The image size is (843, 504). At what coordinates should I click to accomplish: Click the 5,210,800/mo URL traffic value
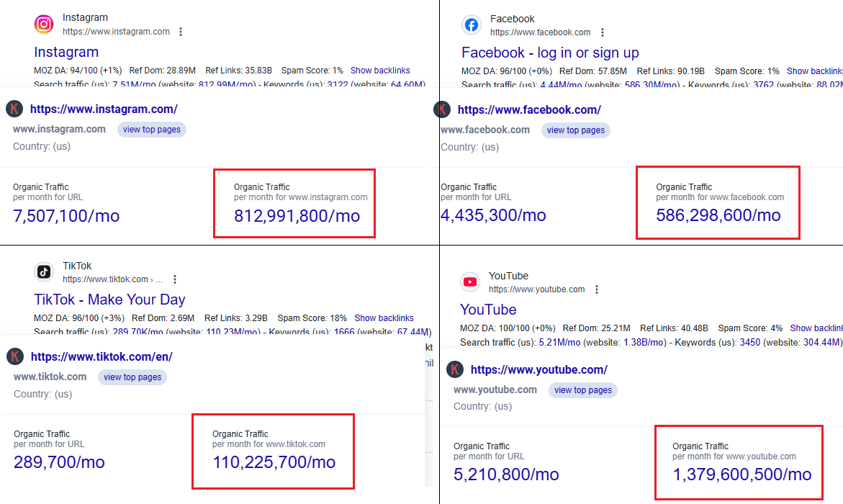coord(506,475)
